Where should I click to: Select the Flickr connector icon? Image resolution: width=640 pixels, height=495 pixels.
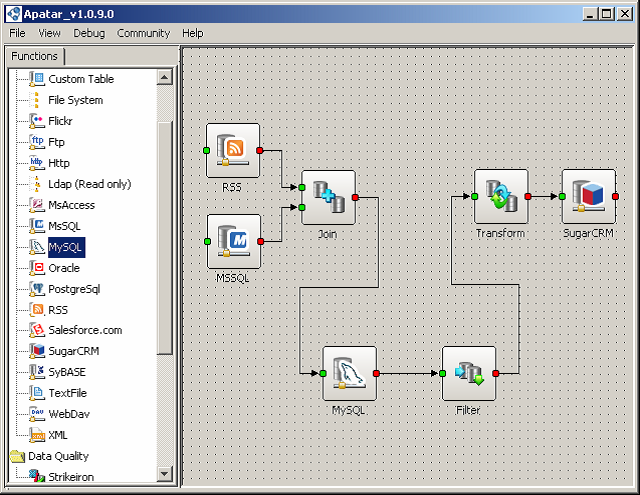click(x=37, y=121)
